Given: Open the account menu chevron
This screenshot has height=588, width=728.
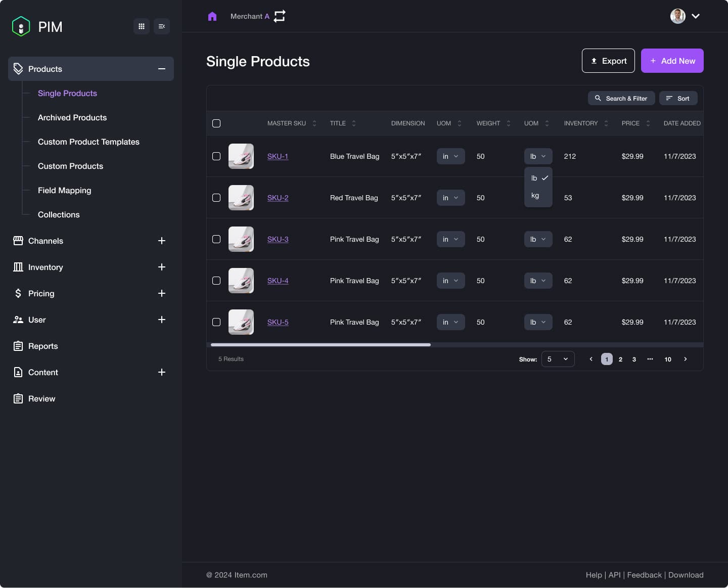Looking at the screenshot, I should (x=696, y=16).
